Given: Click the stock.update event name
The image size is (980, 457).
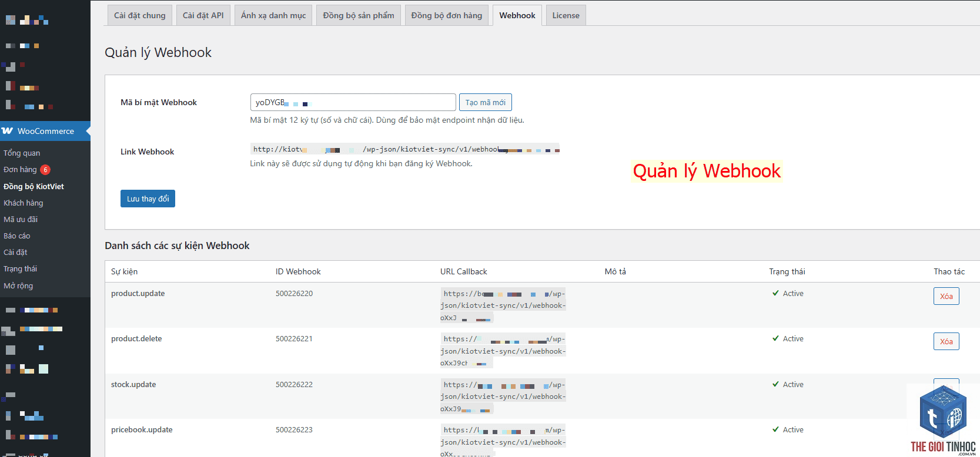Looking at the screenshot, I should pyautogui.click(x=133, y=384).
